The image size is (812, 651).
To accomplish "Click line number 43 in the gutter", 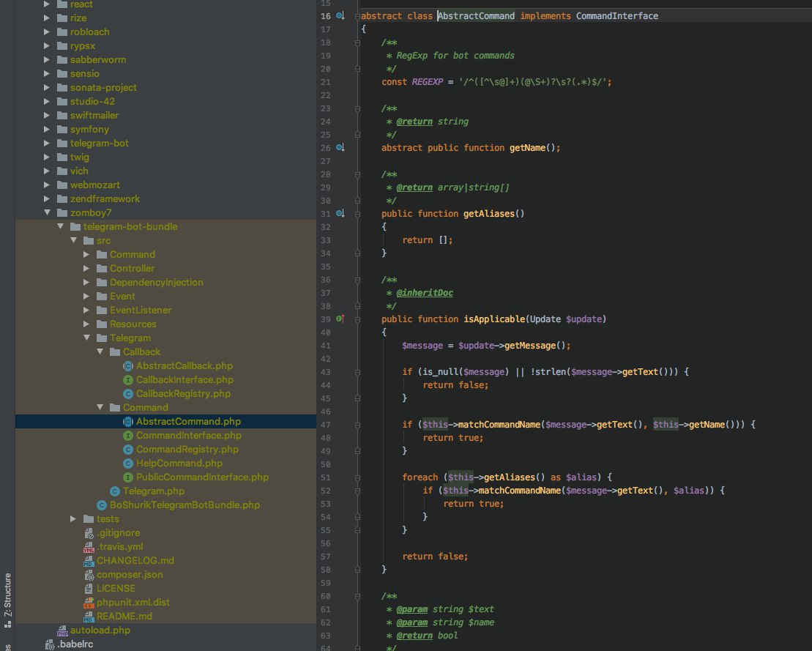I will coord(325,372).
